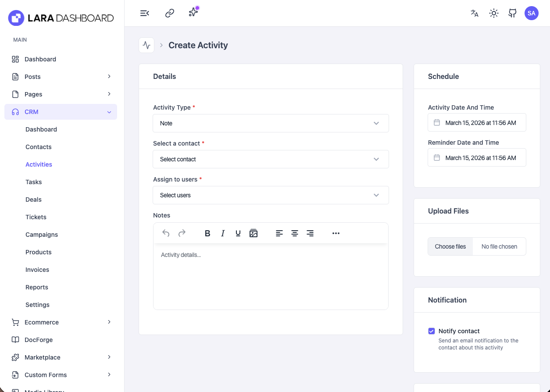Toggle italic formatting in Notes
The height and width of the screenshot is (392, 550).
pyautogui.click(x=223, y=233)
